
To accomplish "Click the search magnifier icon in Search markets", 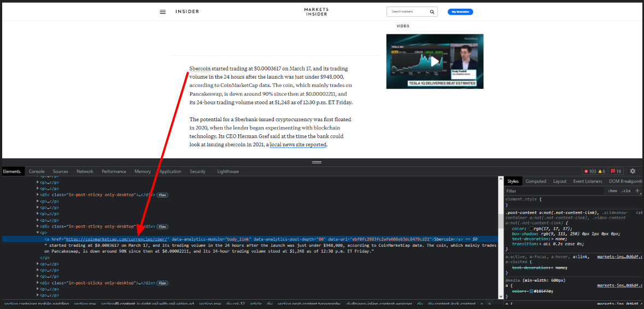I will click(432, 12).
